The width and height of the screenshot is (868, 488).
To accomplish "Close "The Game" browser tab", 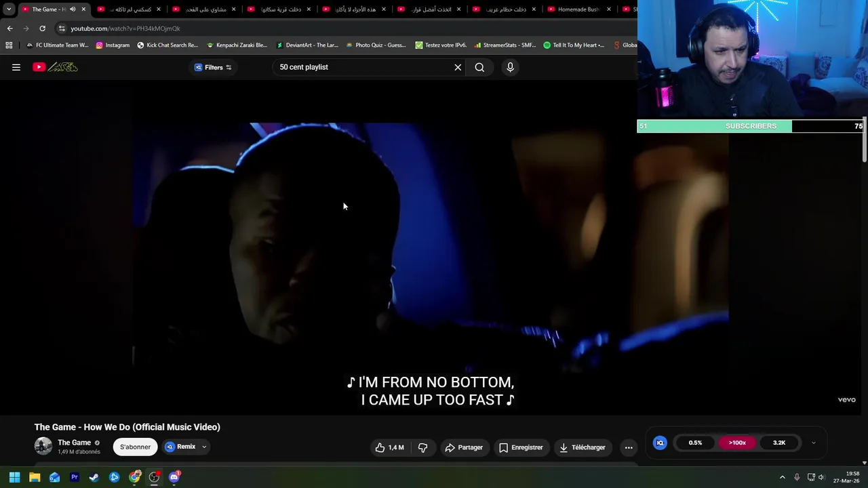I will point(83,9).
